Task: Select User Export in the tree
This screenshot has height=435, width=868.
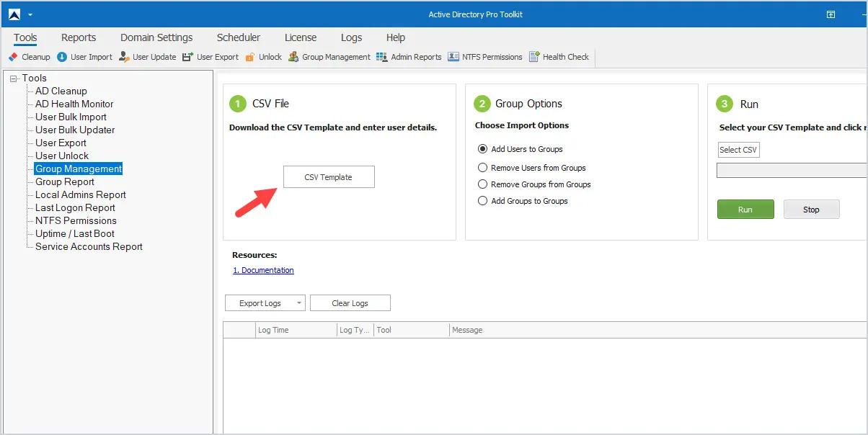Action: point(61,143)
